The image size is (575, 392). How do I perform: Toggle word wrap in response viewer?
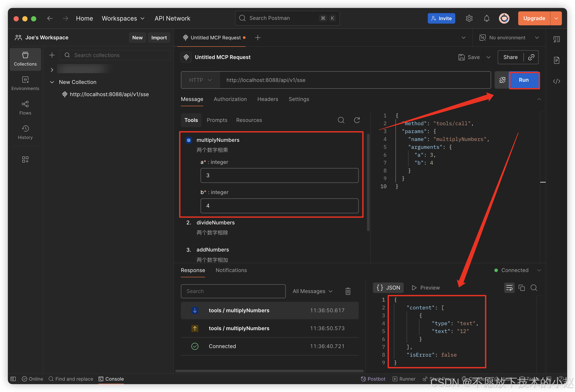click(x=509, y=288)
